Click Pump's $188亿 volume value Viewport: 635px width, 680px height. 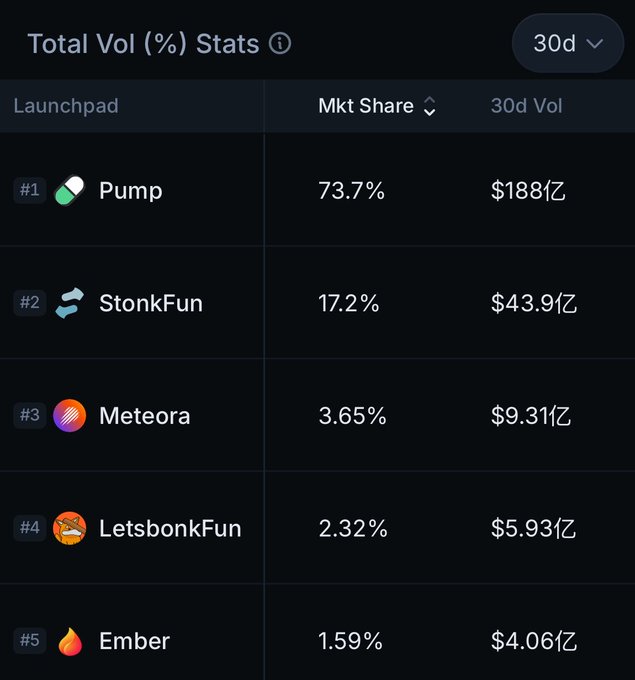coord(528,190)
